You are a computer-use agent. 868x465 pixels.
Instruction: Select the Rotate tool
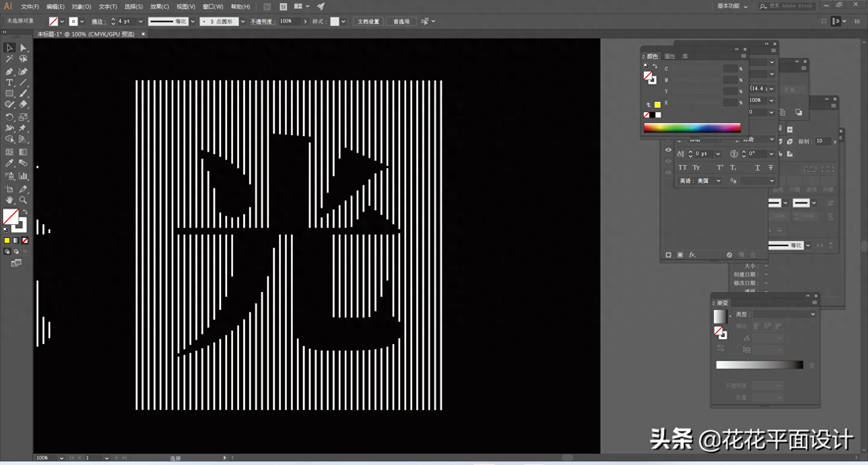(x=9, y=117)
